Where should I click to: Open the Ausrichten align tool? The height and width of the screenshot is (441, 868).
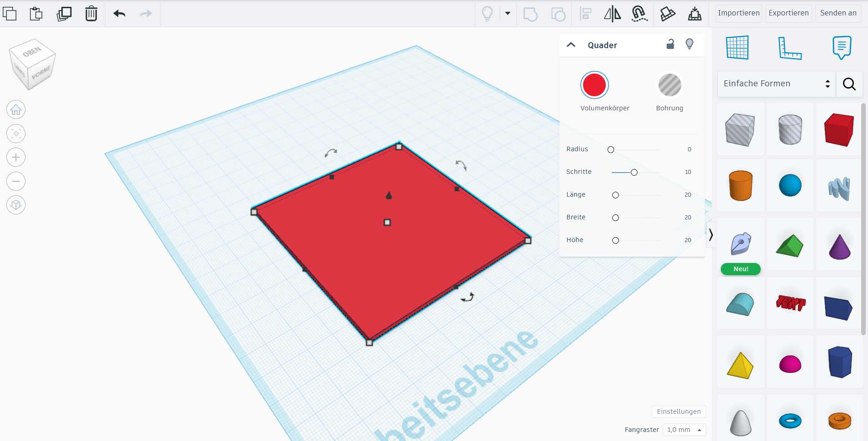(586, 14)
